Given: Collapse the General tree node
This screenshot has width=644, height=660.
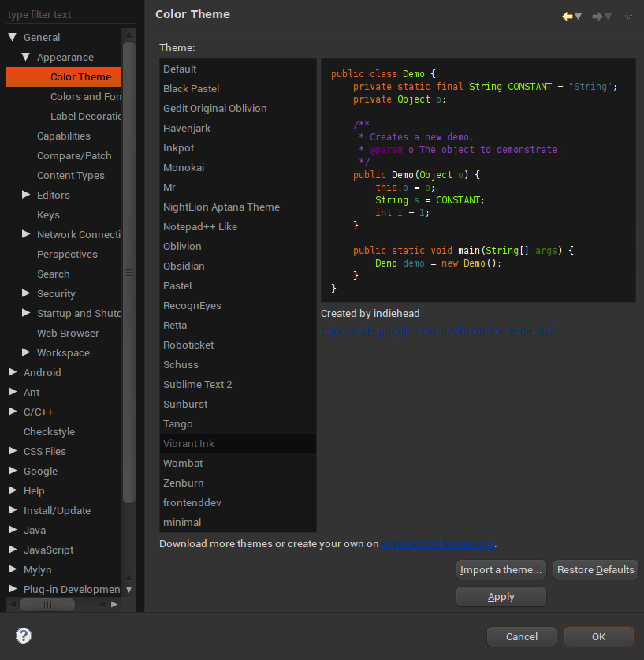Looking at the screenshot, I should click(x=13, y=37).
